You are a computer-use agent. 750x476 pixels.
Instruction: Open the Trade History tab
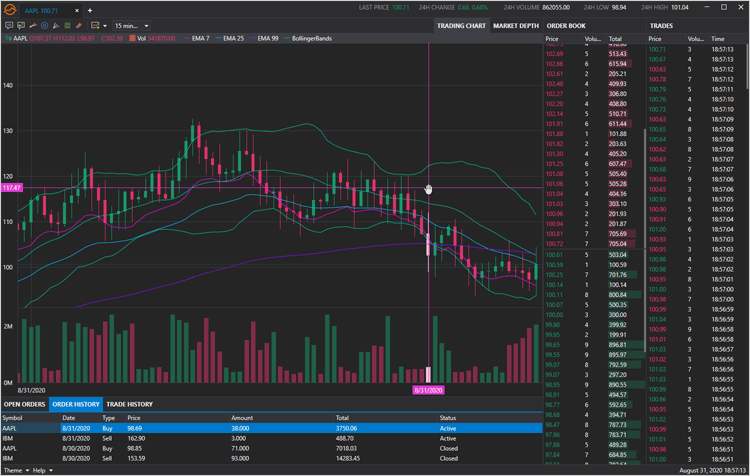(129, 404)
